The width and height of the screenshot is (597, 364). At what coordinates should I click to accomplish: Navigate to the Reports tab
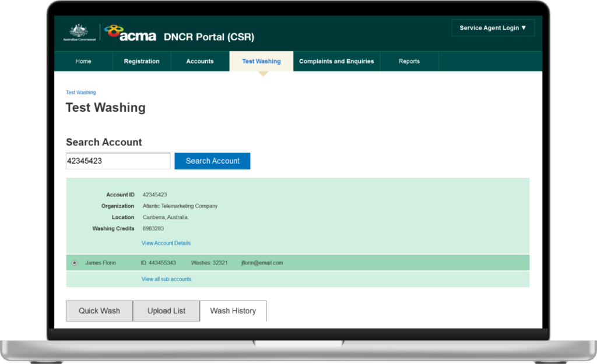[x=409, y=61]
